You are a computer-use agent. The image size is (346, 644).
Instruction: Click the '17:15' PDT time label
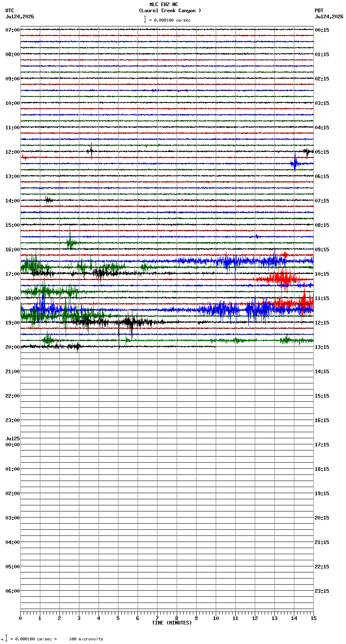tap(322, 445)
